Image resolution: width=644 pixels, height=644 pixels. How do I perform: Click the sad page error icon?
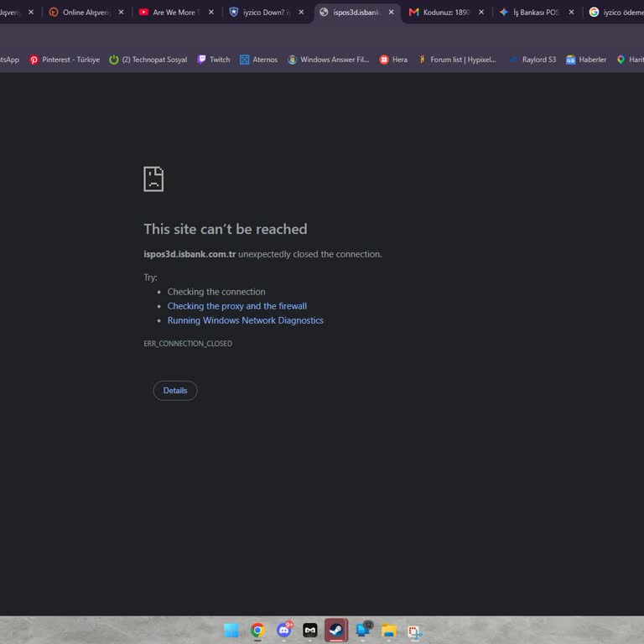[153, 179]
